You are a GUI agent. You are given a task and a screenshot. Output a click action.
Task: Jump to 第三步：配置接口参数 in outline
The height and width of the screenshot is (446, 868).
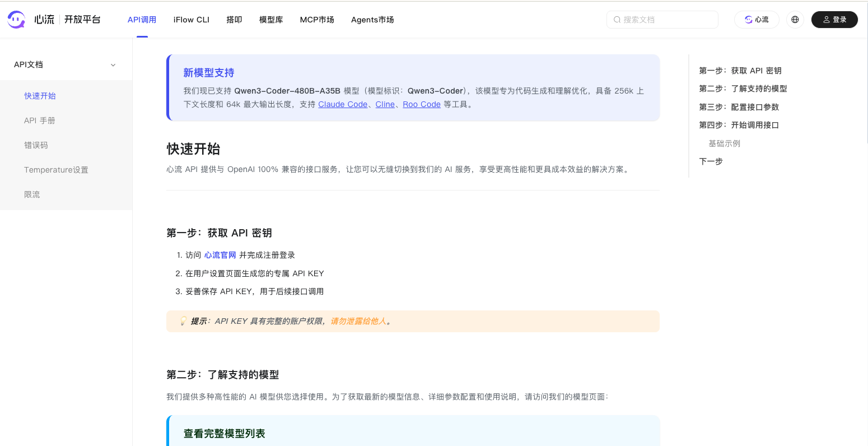coord(739,107)
